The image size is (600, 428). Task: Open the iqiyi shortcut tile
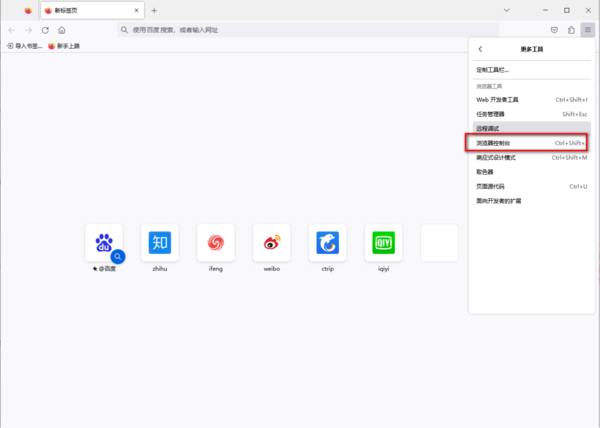(384, 243)
